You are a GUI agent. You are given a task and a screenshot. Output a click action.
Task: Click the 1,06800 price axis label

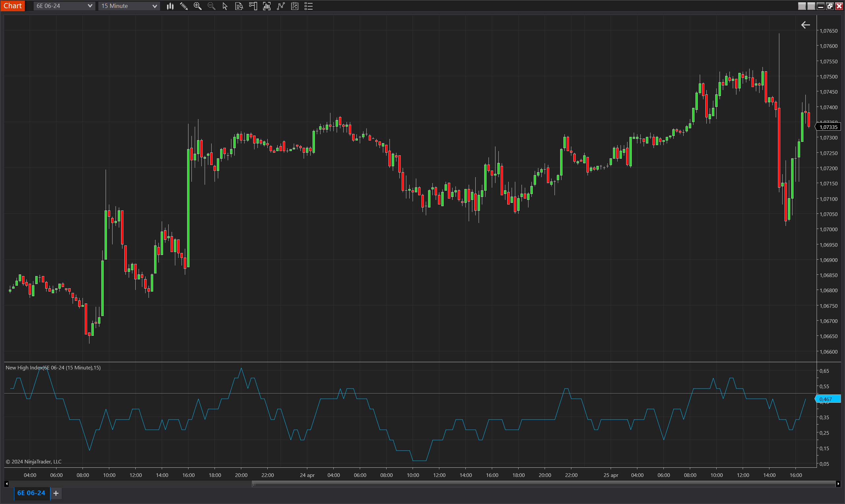pos(829,291)
